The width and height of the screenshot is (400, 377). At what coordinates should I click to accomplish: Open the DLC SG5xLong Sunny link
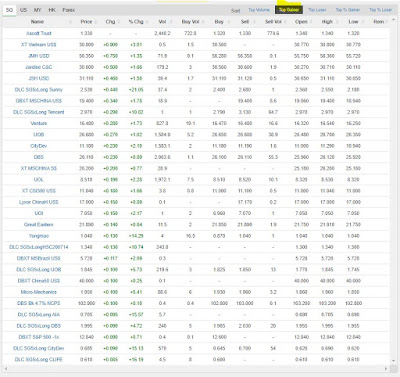tap(39, 90)
